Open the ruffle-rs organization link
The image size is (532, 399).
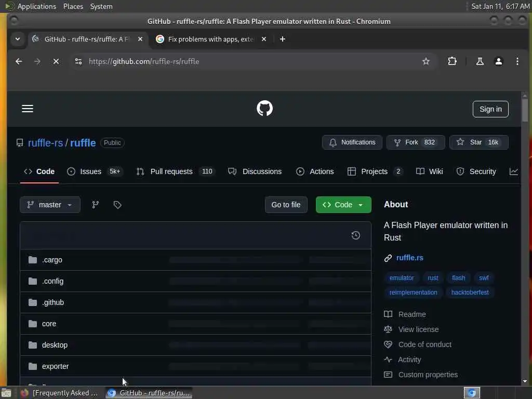pos(46,143)
